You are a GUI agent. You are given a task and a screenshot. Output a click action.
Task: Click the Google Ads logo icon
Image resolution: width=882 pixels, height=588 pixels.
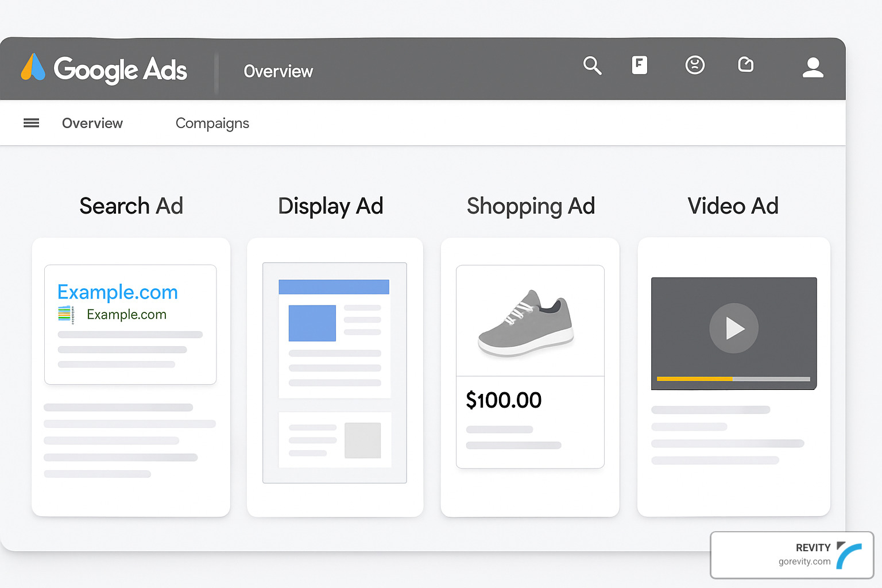(32, 69)
